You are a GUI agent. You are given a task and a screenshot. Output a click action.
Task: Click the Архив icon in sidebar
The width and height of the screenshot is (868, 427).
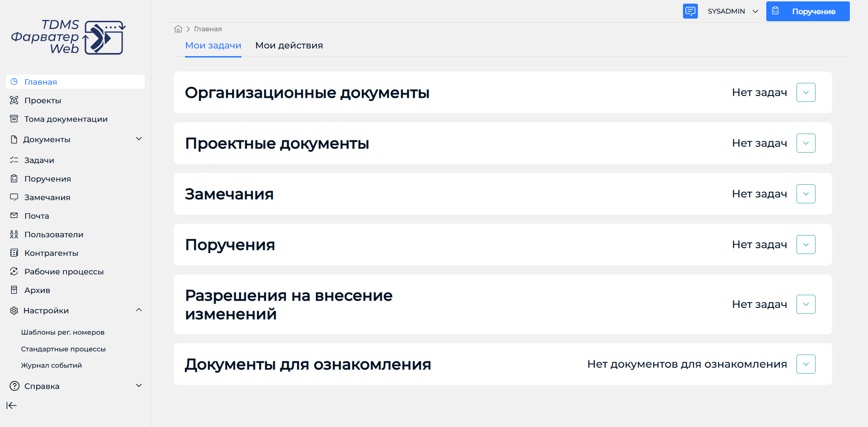click(14, 290)
